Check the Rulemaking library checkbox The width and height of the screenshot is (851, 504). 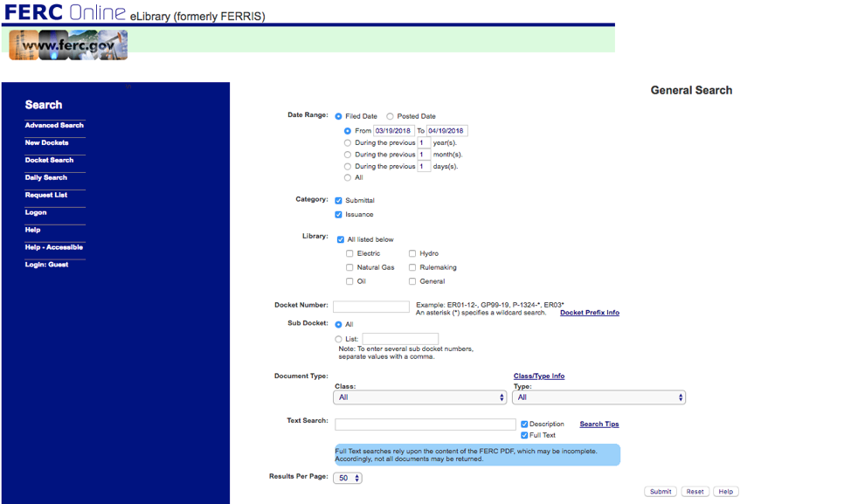[x=412, y=267]
